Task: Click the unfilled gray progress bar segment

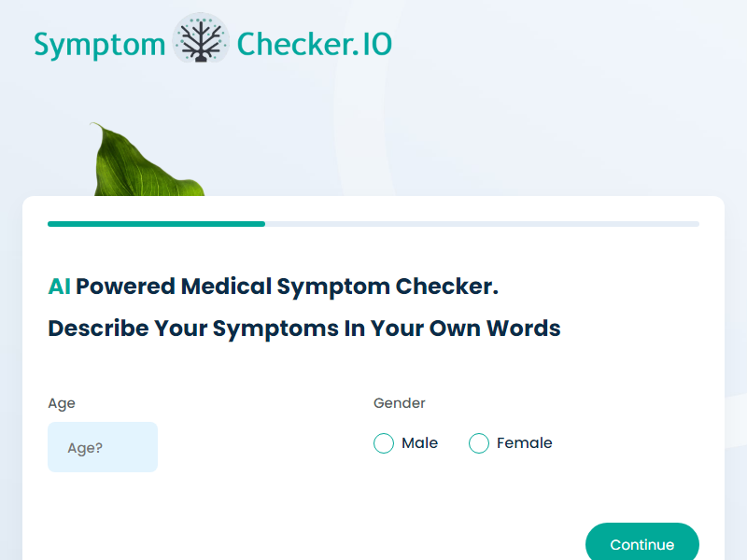Action: click(x=482, y=224)
